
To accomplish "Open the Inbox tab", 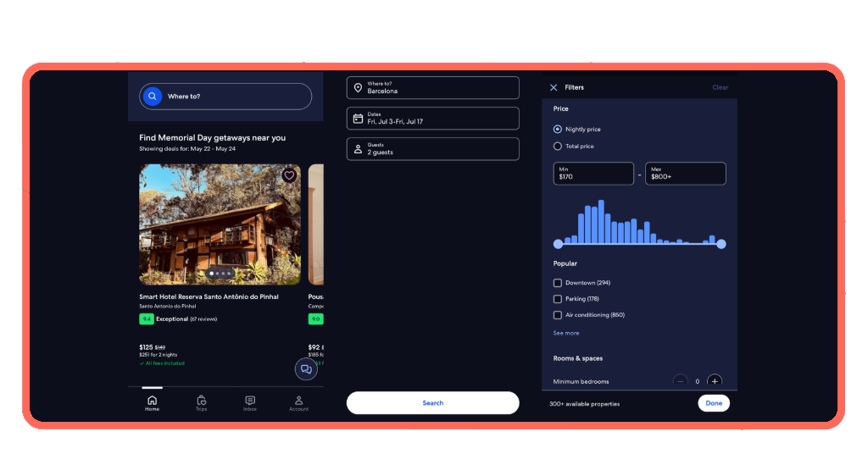I will click(x=250, y=403).
